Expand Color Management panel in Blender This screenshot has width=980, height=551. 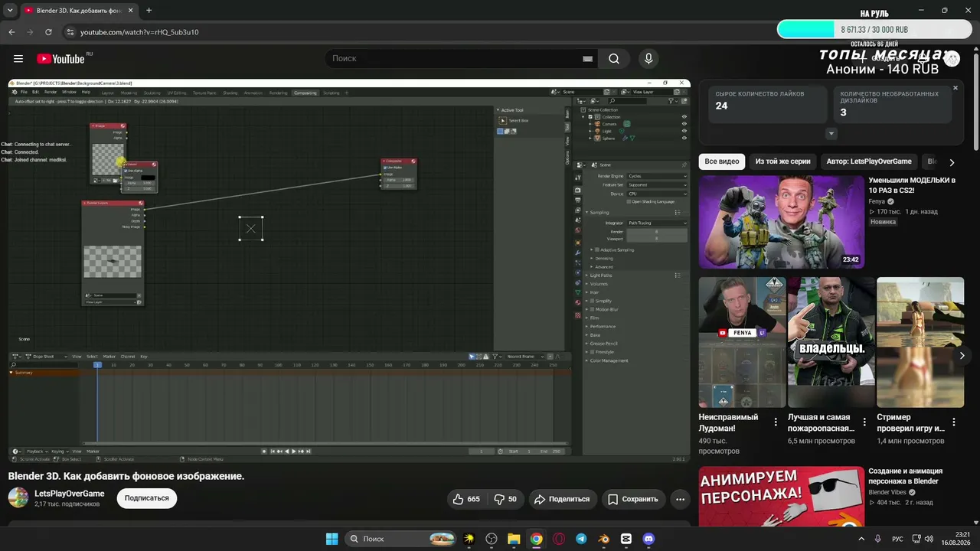[x=609, y=360]
